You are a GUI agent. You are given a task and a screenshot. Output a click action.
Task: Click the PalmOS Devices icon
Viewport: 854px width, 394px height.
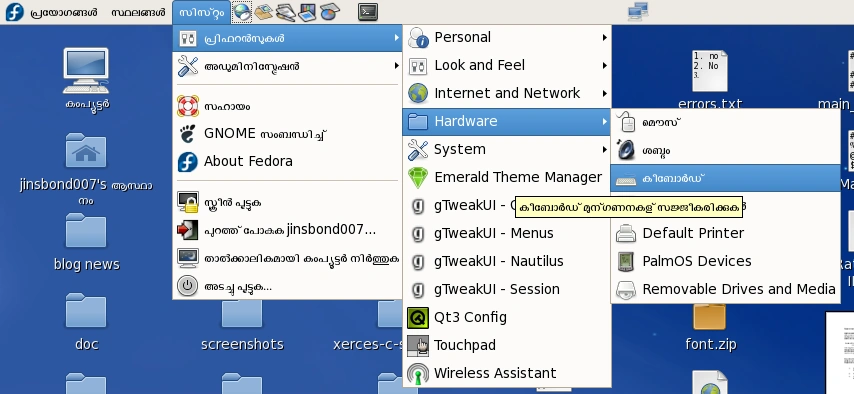coord(626,262)
